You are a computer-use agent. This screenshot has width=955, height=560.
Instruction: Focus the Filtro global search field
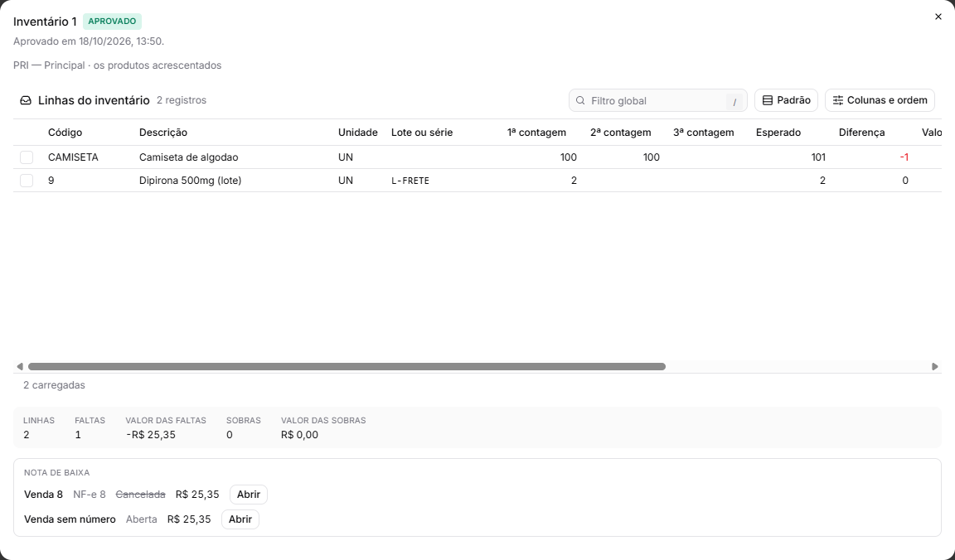[x=657, y=100]
